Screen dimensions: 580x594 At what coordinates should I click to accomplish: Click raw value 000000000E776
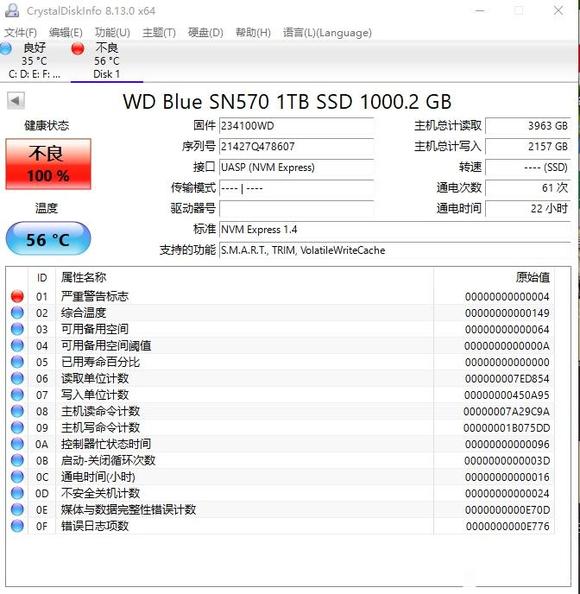coord(508,526)
